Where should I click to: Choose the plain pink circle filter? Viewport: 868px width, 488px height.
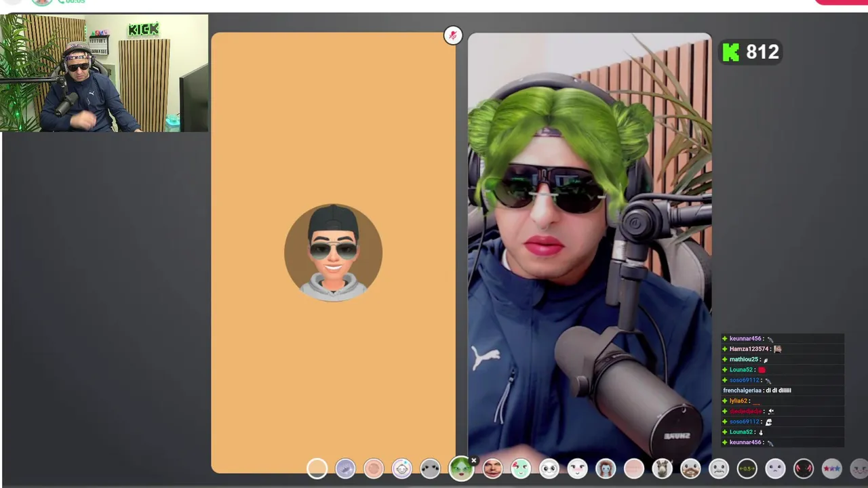point(634,468)
